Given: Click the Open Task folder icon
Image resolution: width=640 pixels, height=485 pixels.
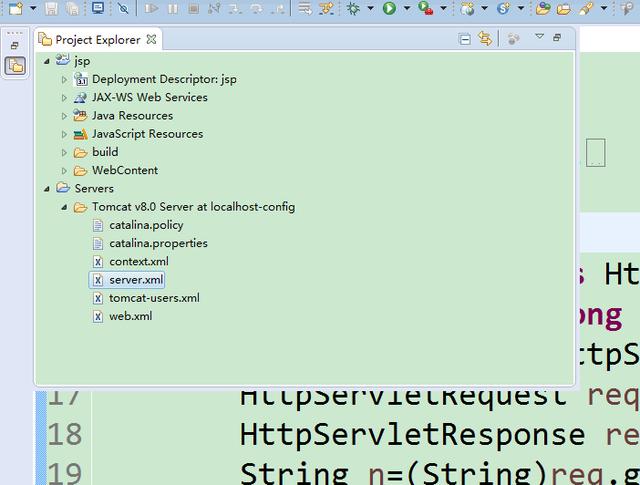Looking at the screenshot, I should coord(564,9).
